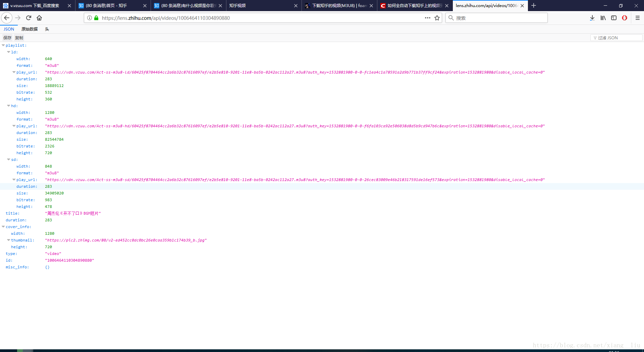Click the 搜索 search box

(496, 18)
